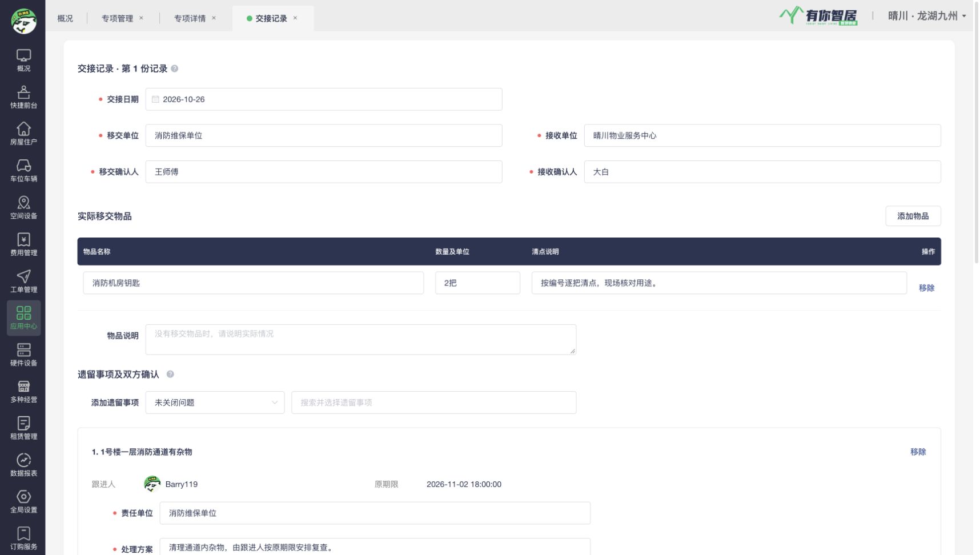
Task: Switch to the 专项管理 tab
Action: (x=117, y=18)
